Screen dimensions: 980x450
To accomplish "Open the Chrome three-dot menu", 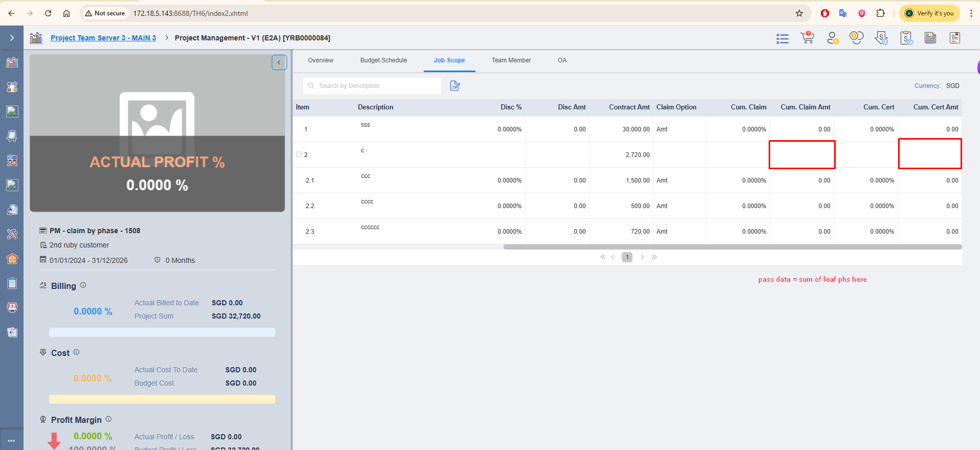I will coord(971,13).
